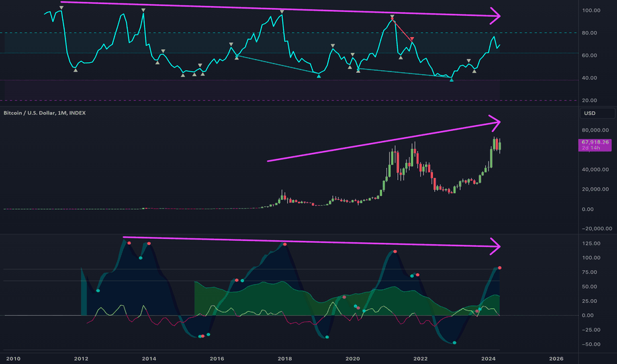The height and width of the screenshot is (364, 617).
Task: Click the red dot at the 2024 end of the lower oscillator
Action: click(500, 267)
